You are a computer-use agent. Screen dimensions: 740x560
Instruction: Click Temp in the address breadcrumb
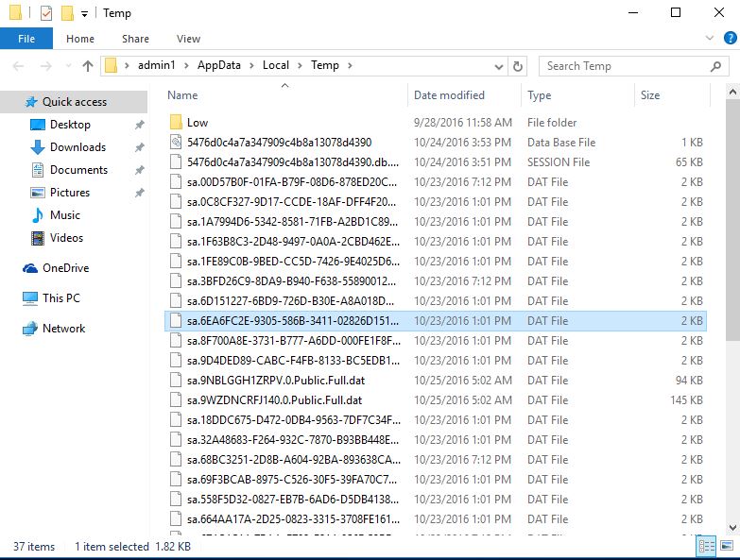click(x=325, y=65)
